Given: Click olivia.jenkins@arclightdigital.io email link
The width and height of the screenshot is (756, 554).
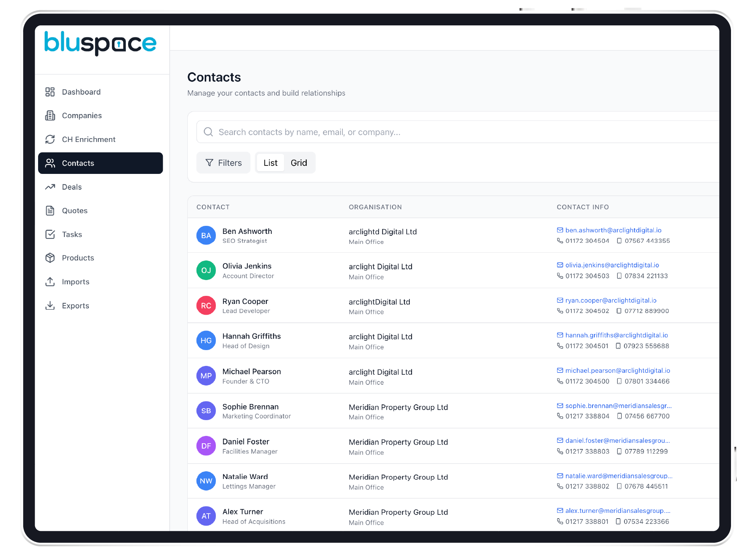Looking at the screenshot, I should [x=612, y=265].
